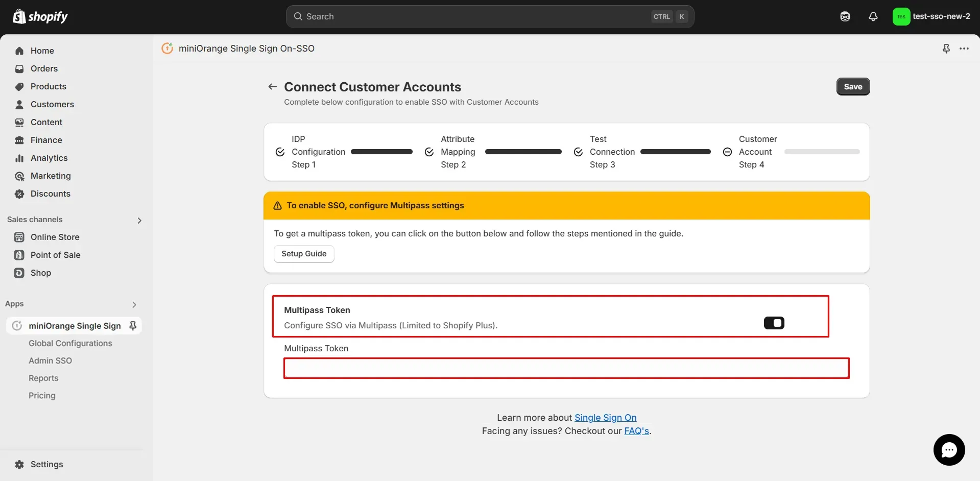Click Customer Account Step 4 progress bar
980x481 pixels.
[x=822, y=152]
